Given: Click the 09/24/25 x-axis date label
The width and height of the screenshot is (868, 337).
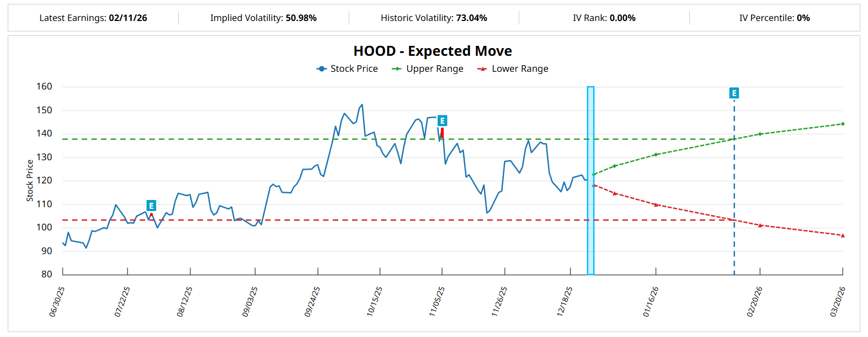Looking at the screenshot, I should point(312,301).
